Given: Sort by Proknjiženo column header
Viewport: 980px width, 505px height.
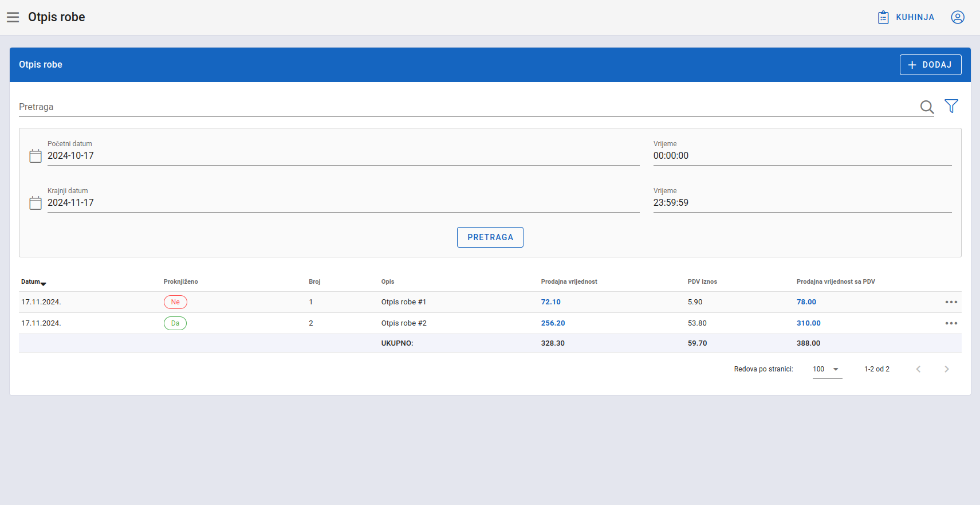Looking at the screenshot, I should coord(181,282).
